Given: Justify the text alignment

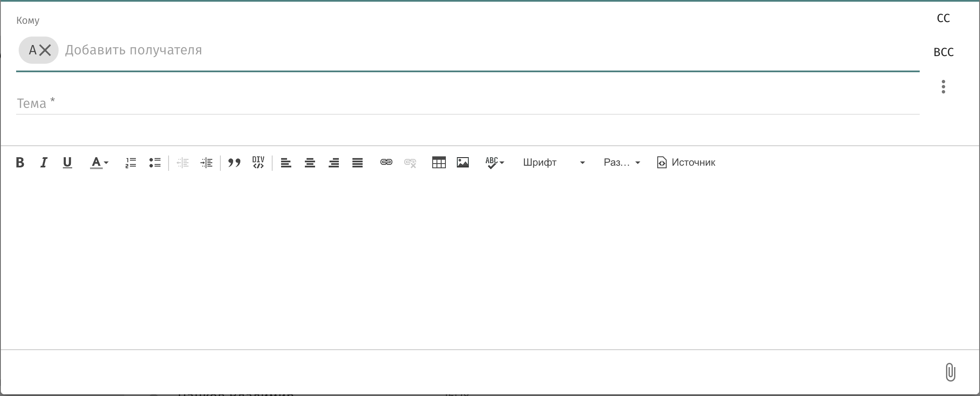Looking at the screenshot, I should (358, 162).
